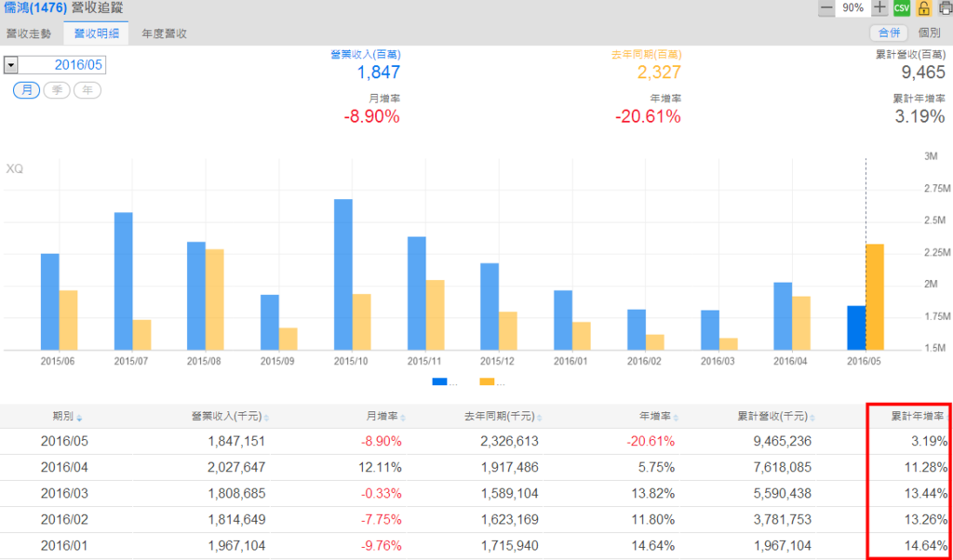Sort table by 期別 column
This screenshot has width=953, height=560.
click(67, 417)
